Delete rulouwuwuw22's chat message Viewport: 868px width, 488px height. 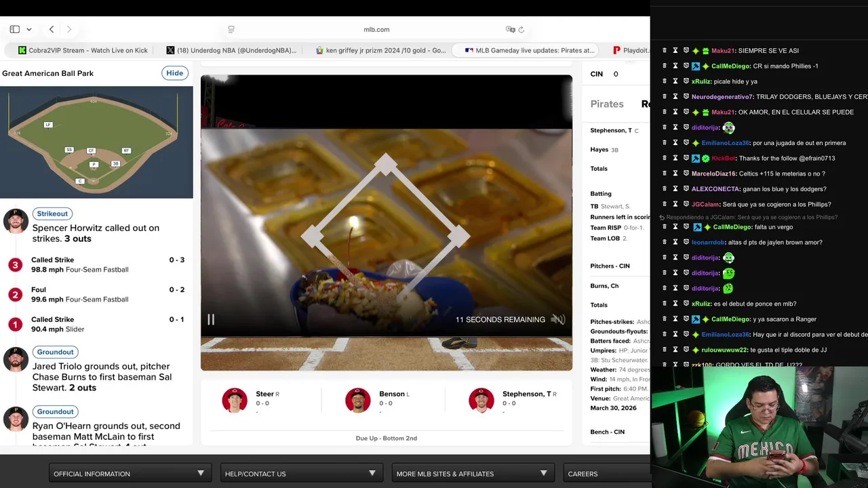tap(665, 350)
